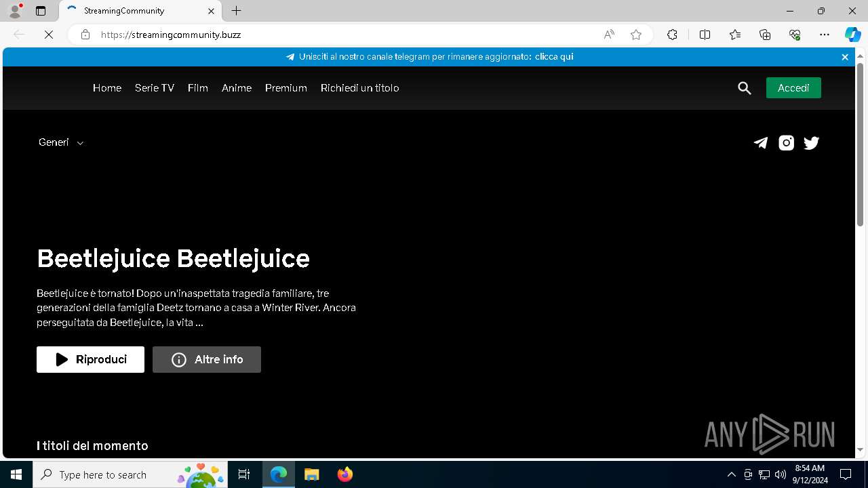Image resolution: width=868 pixels, height=488 pixels.
Task: Click the Edge taskbar icon
Action: click(279, 474)
